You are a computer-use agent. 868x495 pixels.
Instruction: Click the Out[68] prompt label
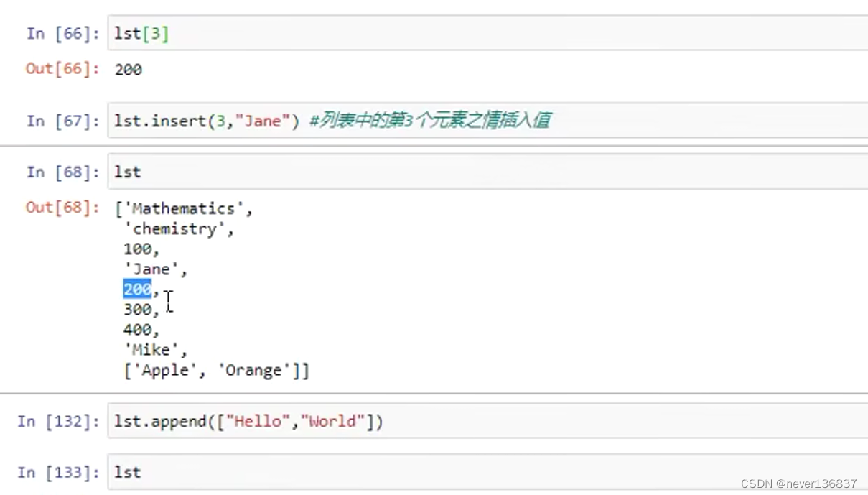click(x=61, y=208)
